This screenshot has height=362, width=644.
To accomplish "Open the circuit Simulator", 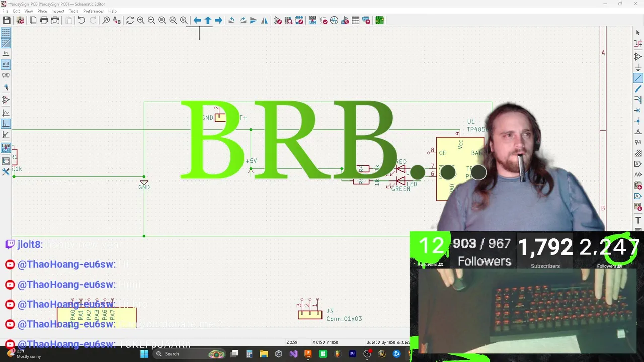I will pyautogui.click(x=334, y=20).
